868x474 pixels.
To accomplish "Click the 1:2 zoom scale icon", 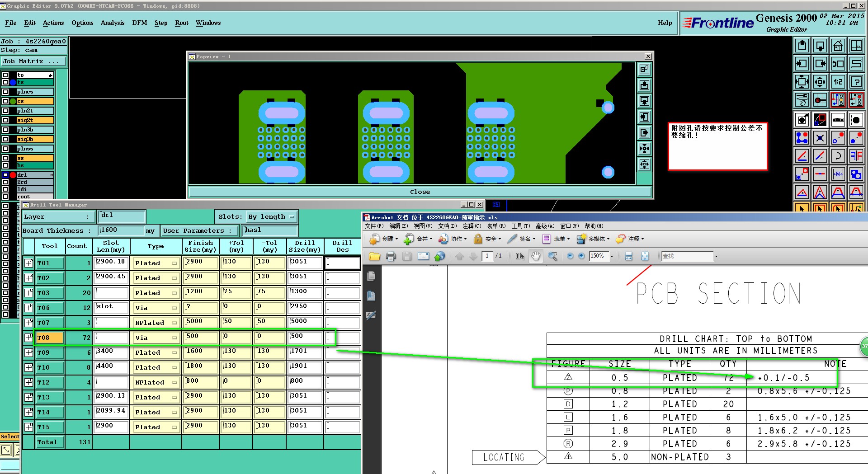I will [x=838, y=82].
